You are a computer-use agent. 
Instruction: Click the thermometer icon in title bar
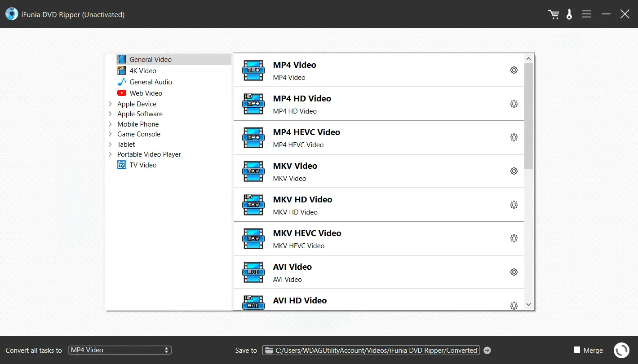[x=569, y=14]
